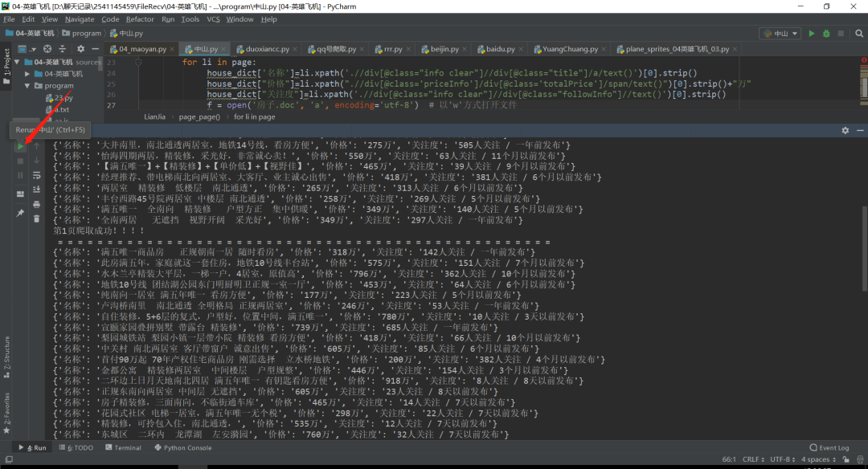Toggle soft-wrap in the console

click(36, 175)
